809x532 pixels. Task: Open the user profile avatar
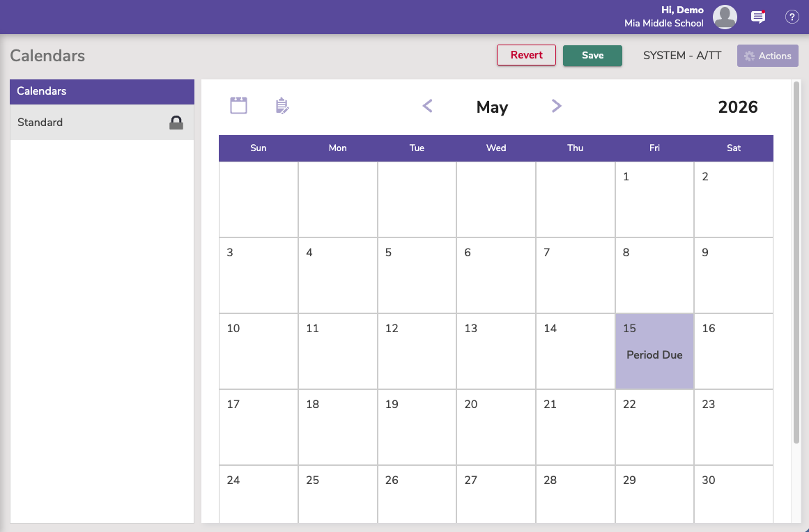tap(725, 17)
